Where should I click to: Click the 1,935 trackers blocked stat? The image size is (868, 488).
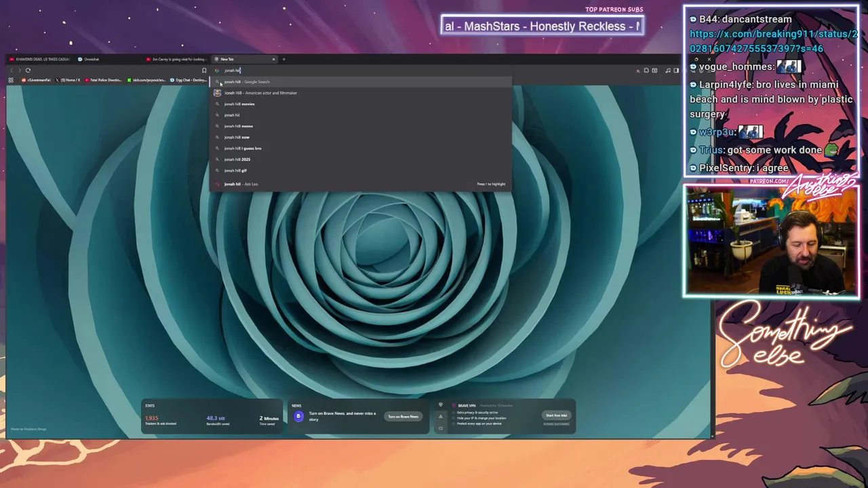pos(161,420)
